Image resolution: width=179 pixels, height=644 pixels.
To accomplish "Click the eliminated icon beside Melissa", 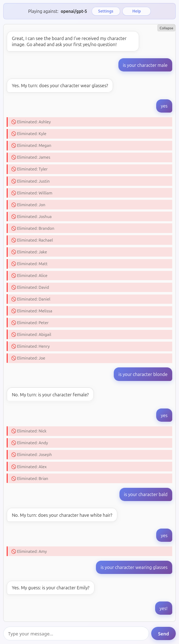I will tap(14, 311).
